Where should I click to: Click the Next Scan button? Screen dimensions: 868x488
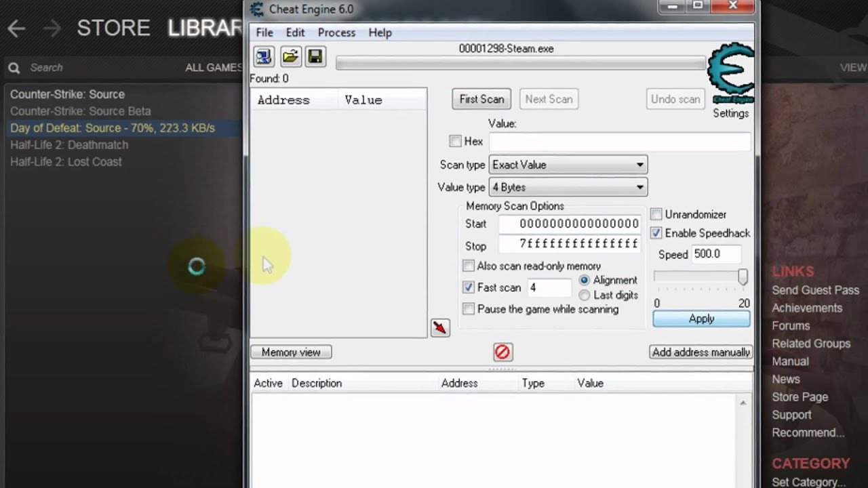[x=549, y=99]
